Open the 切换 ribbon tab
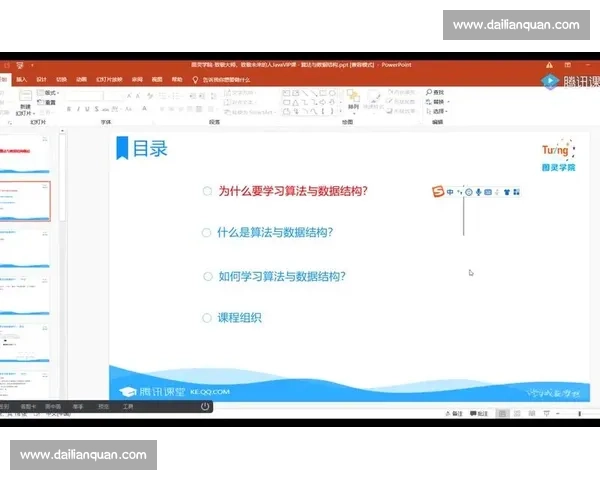The height and width of the screenshot is (480, 600). tap(61, 80)
